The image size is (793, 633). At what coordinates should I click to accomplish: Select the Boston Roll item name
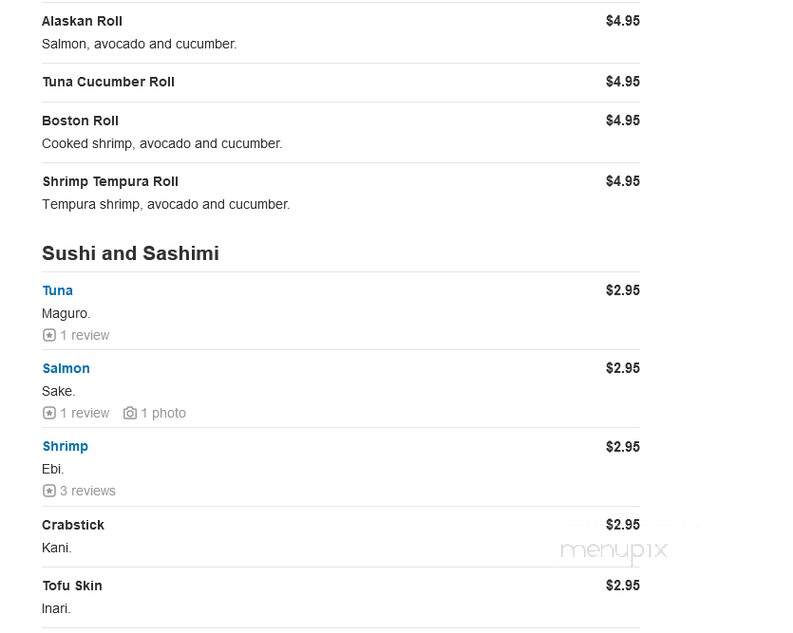click(80, 121)
